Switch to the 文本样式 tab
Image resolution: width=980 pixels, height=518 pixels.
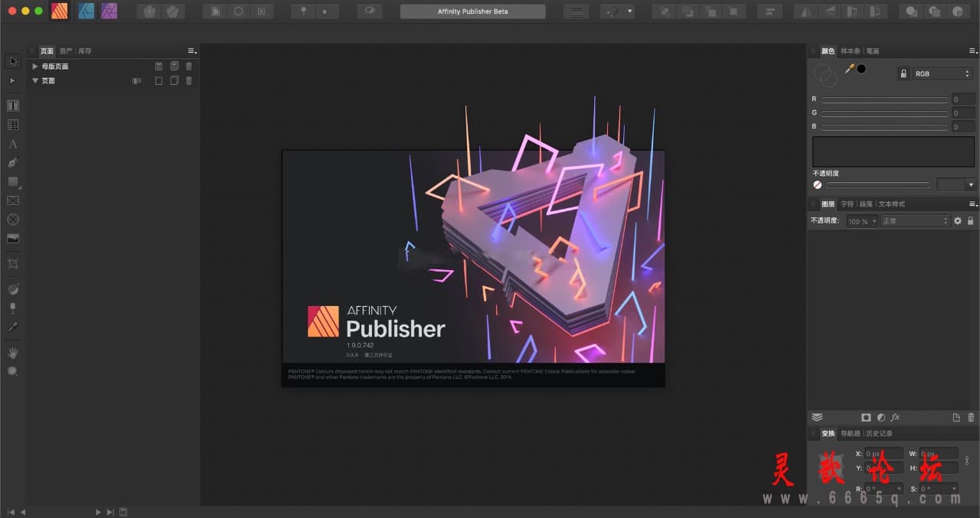point(891,204)
